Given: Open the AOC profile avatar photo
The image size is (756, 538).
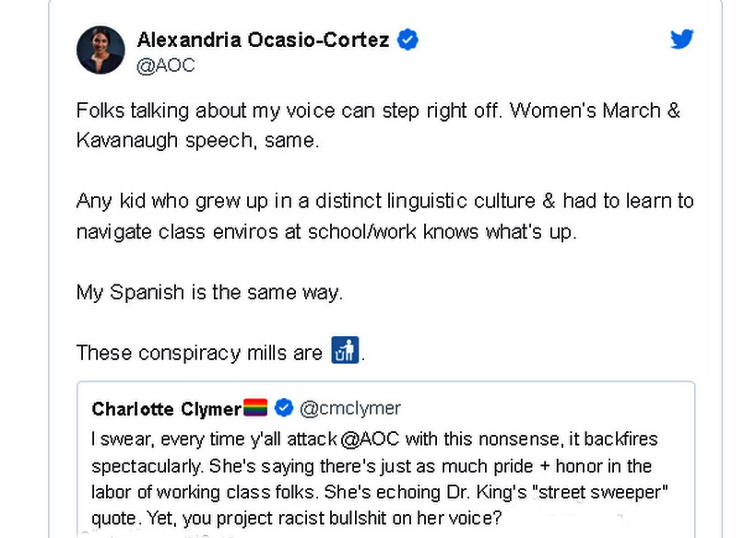Looking at the screenshot, I should click(100, 50).
